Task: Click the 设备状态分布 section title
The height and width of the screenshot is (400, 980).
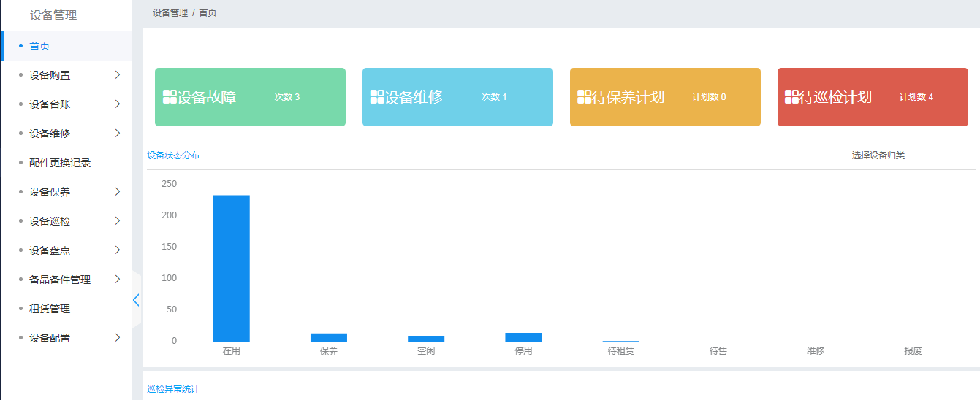Action: pyautogui.click(x=173, y=155)
